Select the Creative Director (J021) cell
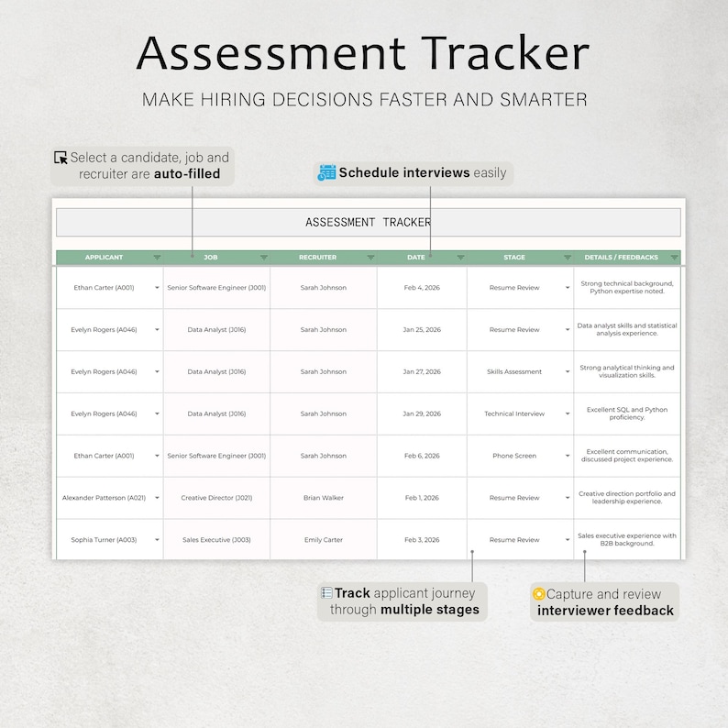 [x=216, y=498]
